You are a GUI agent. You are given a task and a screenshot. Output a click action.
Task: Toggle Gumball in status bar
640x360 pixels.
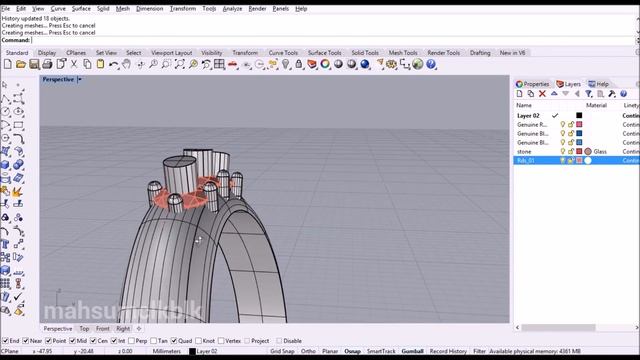pos(412,351)
